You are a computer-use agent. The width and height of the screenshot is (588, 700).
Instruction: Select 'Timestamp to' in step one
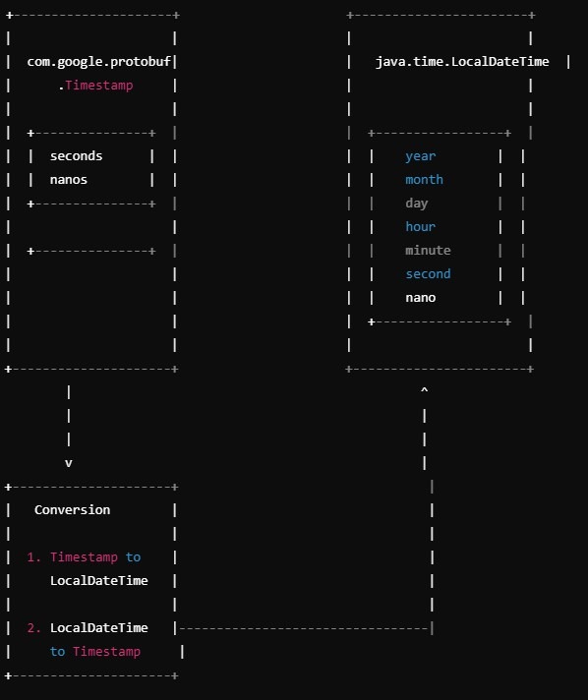pyautogui.click(x=95, y=557)
